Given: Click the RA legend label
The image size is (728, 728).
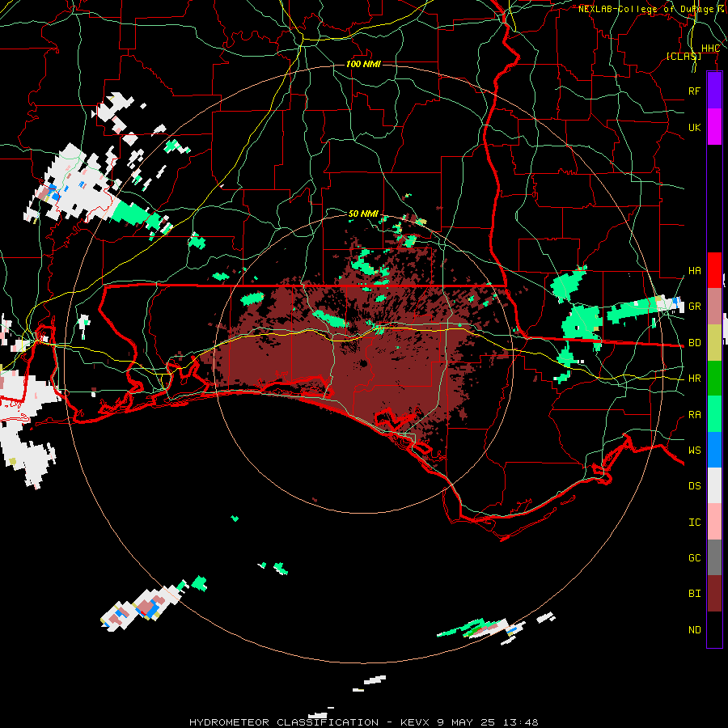Looking at the screenshot, I should point(694,415).
